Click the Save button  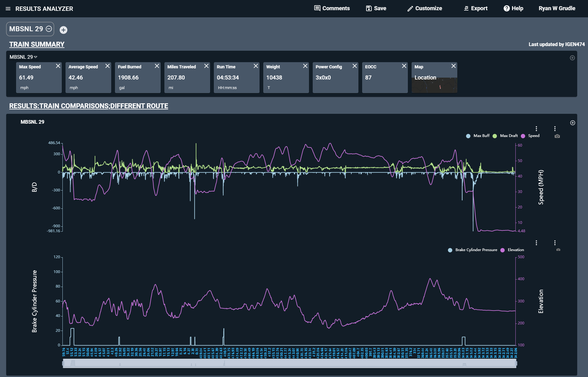pos(376,8)
